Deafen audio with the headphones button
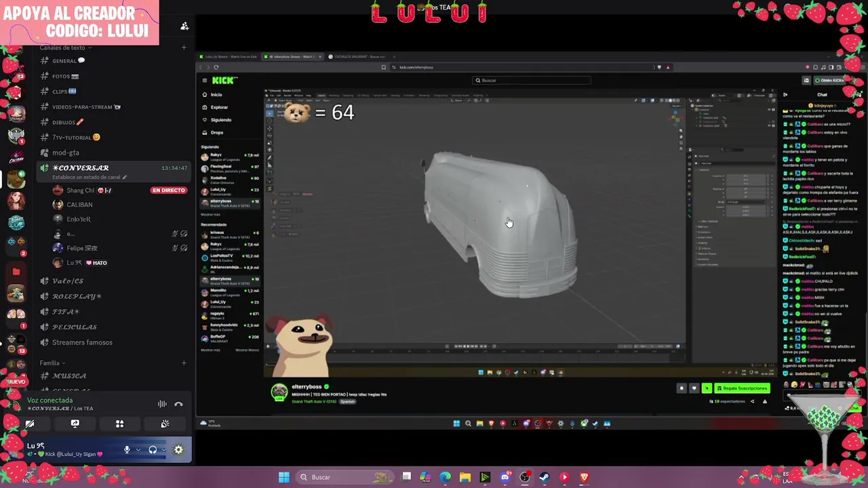Image resolution: width=868 pixels, height=488 pixels. pos(153,449)
